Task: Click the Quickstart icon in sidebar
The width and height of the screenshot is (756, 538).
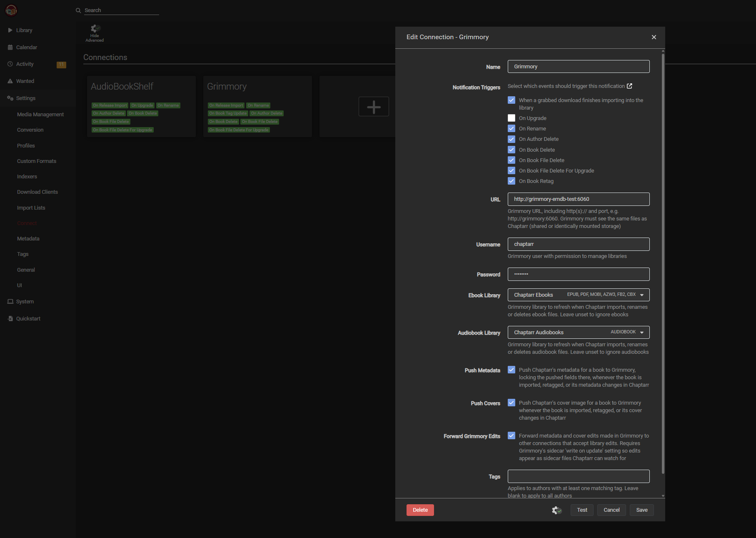Action: pos(10,318)
